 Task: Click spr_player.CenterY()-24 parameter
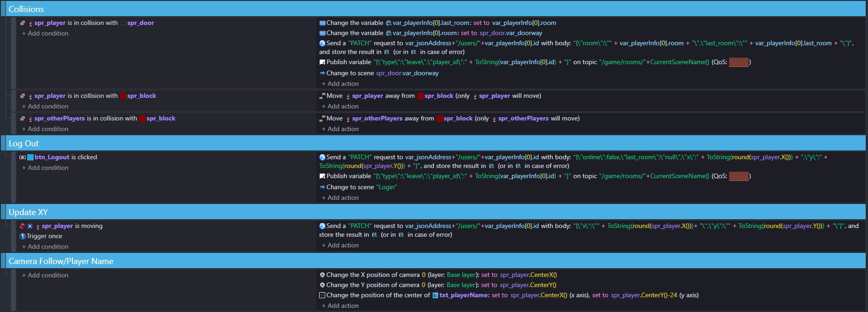644,295
